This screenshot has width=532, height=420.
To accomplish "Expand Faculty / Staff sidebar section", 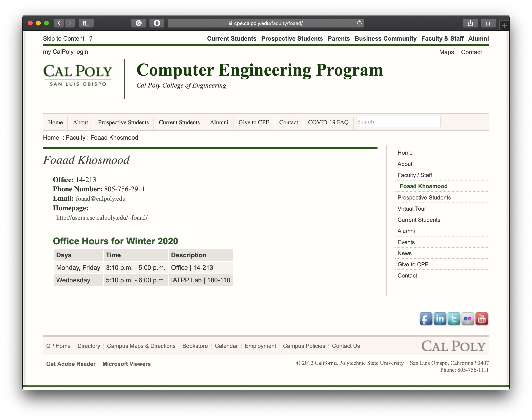I will [414, 175].
